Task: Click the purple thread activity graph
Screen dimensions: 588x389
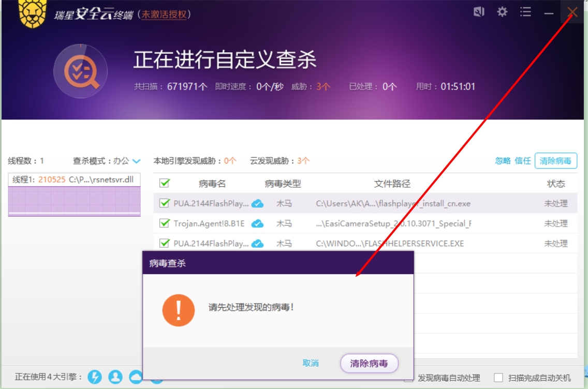Action: pyautogui.click(x=74, y=201)
